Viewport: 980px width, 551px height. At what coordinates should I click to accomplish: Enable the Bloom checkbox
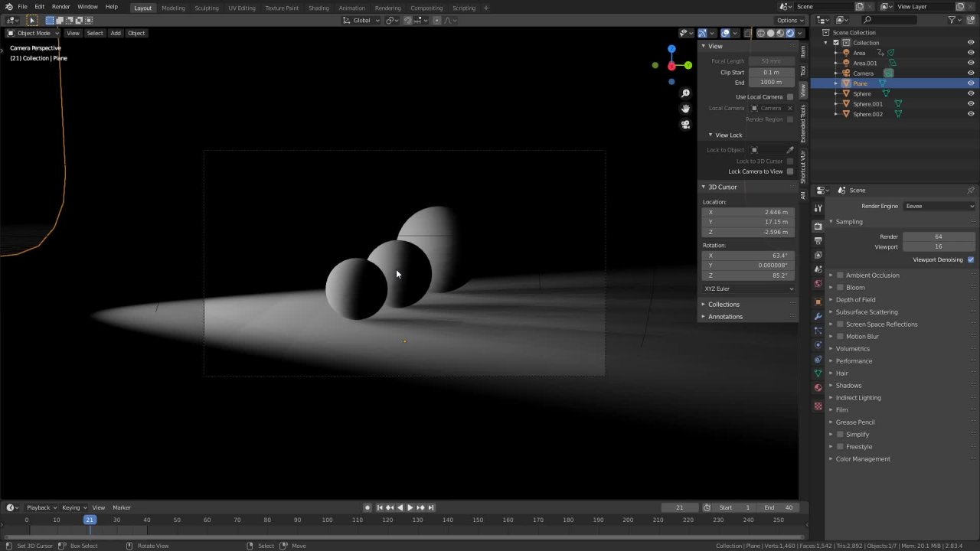tap(840, 288)
